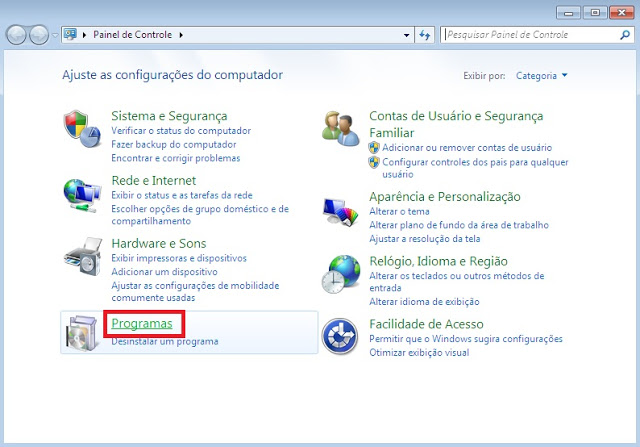This screenshot has width=640, height=447.
Task: Click the refresh button beside address bar
Action: 424,35
